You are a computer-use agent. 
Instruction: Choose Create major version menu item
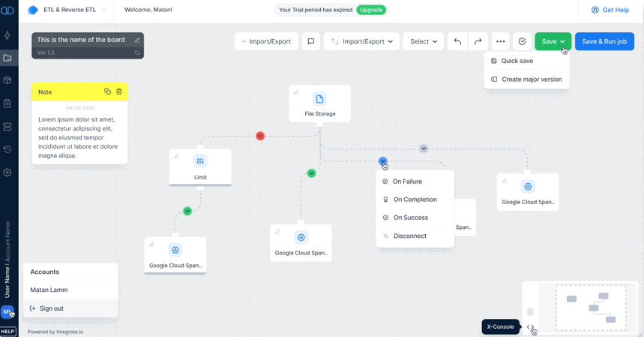click(531, 79)
